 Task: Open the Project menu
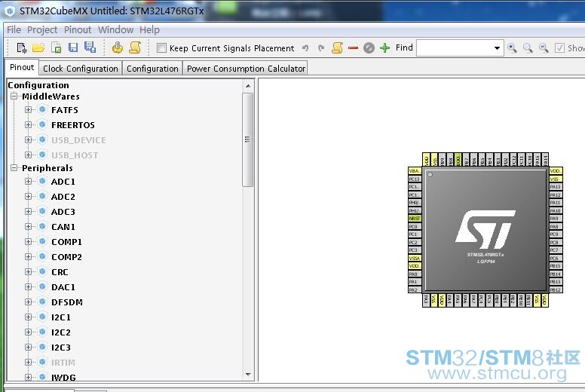click(42, 30)
